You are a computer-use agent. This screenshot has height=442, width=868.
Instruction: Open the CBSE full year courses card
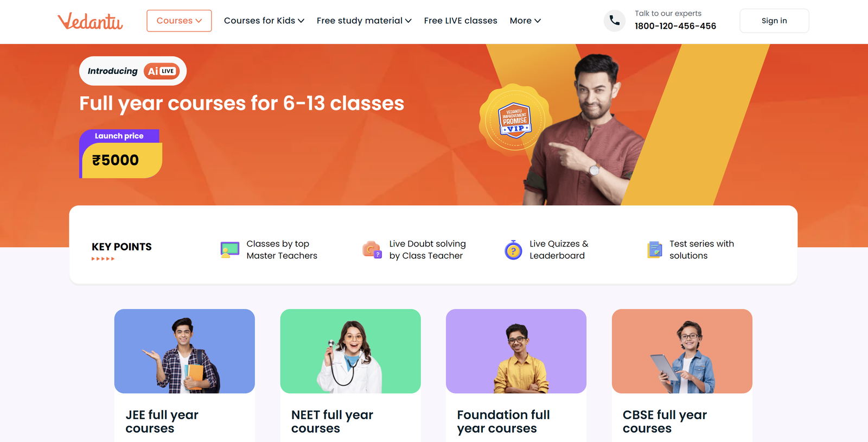coord(682,375)
